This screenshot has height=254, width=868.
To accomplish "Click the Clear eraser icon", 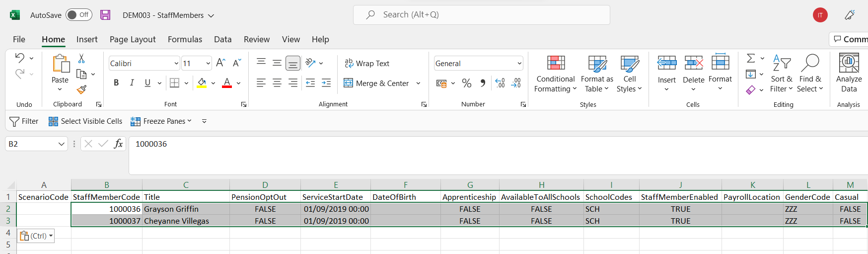I will (751, 90).
